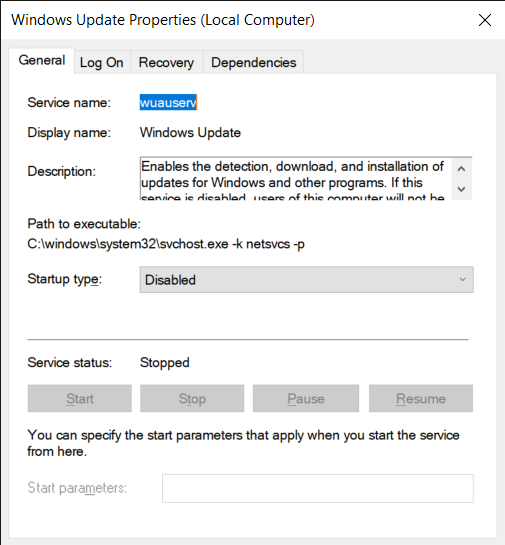Open the Recovery tab
This screenshot has width=505, height=545.
coord(166,63)
